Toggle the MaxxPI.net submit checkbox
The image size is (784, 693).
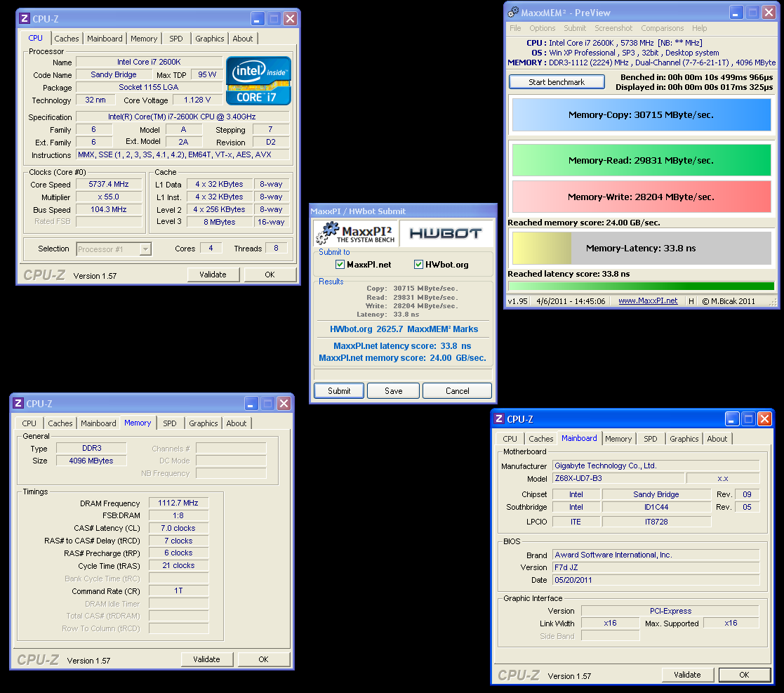340,265
